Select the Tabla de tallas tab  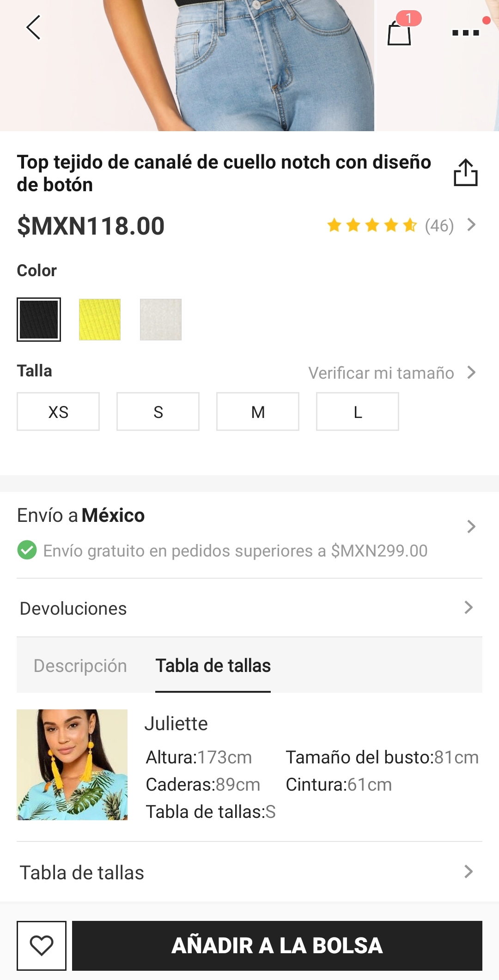(213, 665)
